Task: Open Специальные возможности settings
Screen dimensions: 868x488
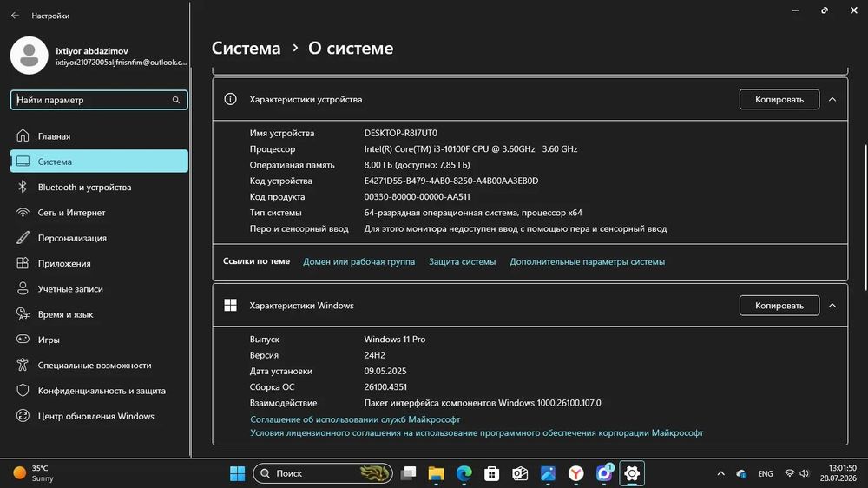Action: click(99, 365)
